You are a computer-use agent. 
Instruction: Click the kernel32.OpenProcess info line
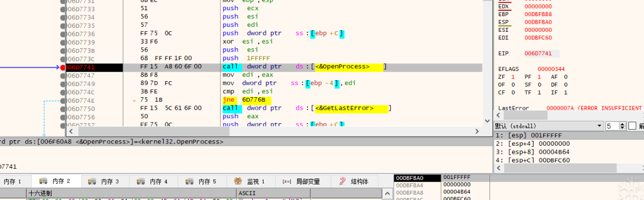point(112,141)
